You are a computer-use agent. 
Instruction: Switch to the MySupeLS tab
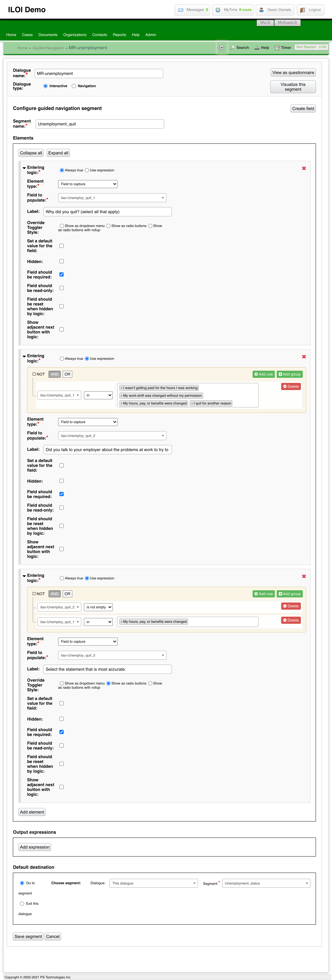[x=287, y=23]
